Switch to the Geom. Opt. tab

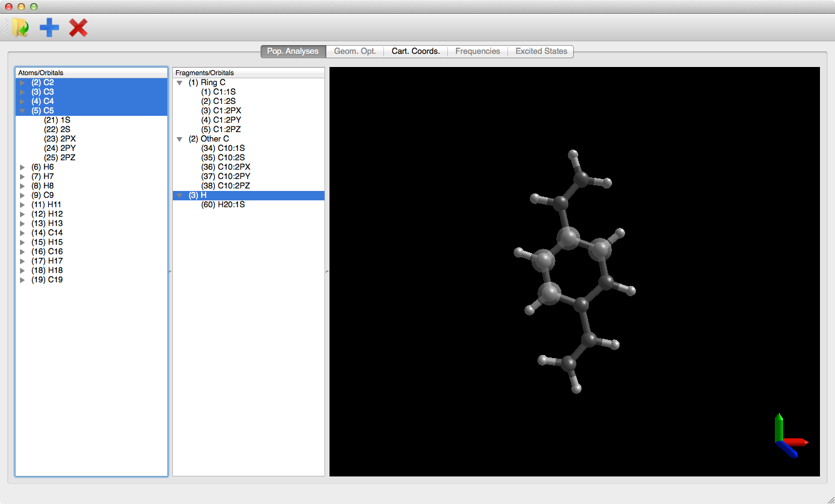click(x=355, y=51)
